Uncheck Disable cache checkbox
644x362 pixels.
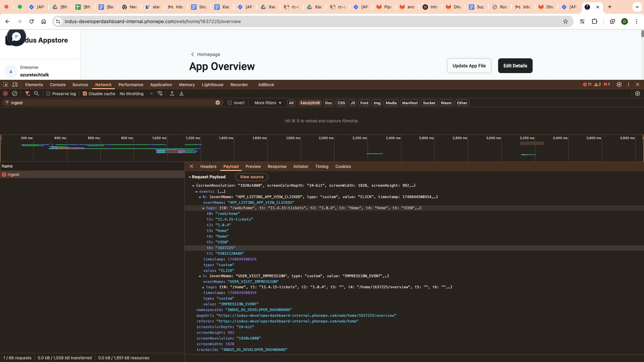pyautogui.click(x=85, y=94)
